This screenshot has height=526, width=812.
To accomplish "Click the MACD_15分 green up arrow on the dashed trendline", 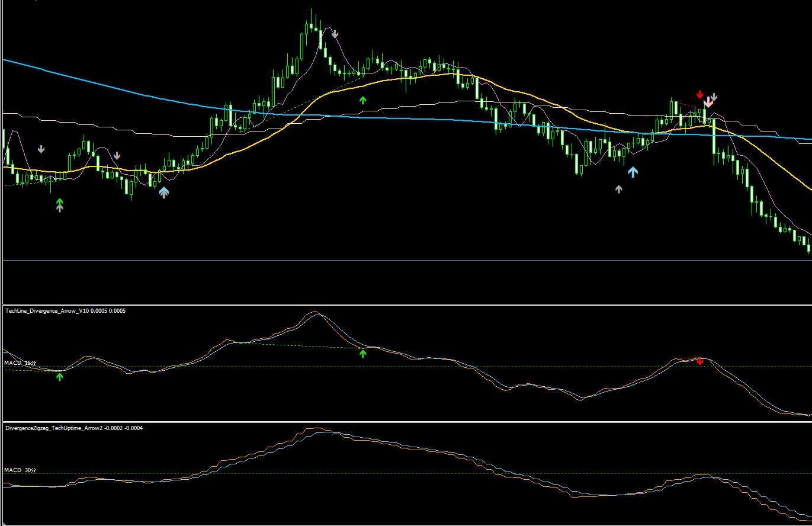I will (363, 354).
